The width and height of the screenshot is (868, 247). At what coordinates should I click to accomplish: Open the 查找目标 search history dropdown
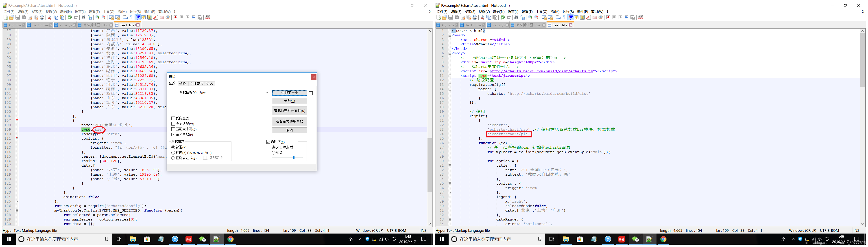[x=266, y=93]
